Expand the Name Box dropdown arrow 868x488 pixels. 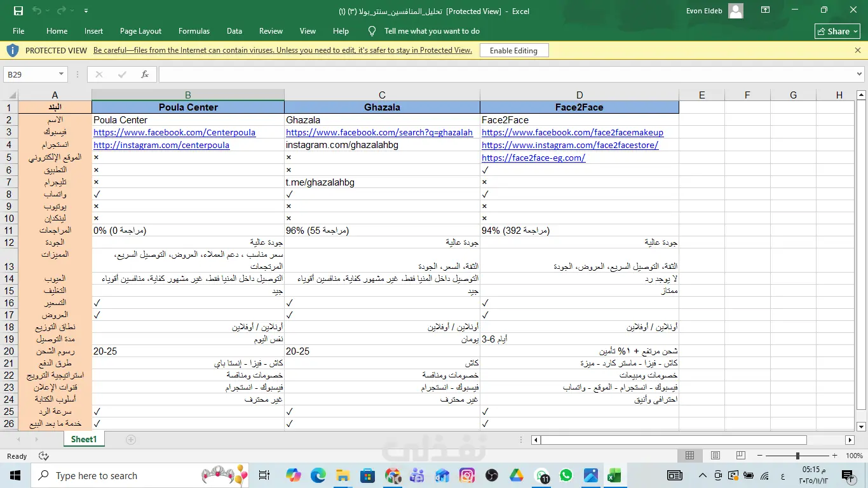[61, 74]
